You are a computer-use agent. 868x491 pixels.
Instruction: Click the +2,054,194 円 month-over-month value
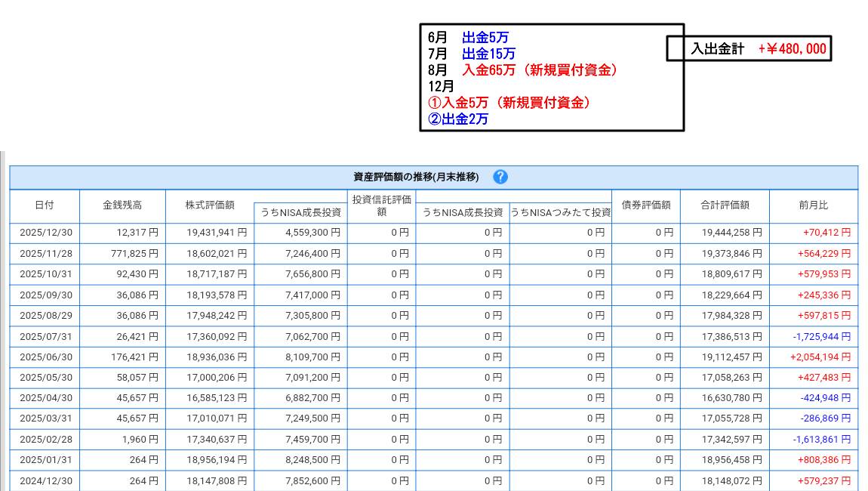820,357
